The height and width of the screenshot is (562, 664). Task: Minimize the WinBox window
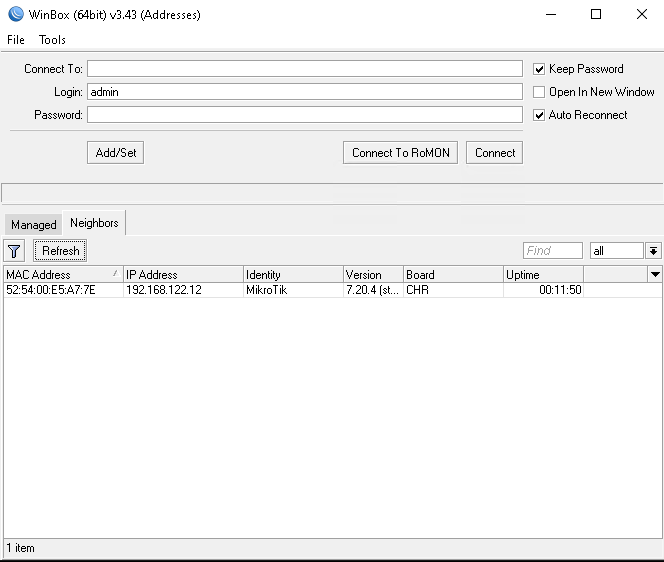[x=551, y=14]
